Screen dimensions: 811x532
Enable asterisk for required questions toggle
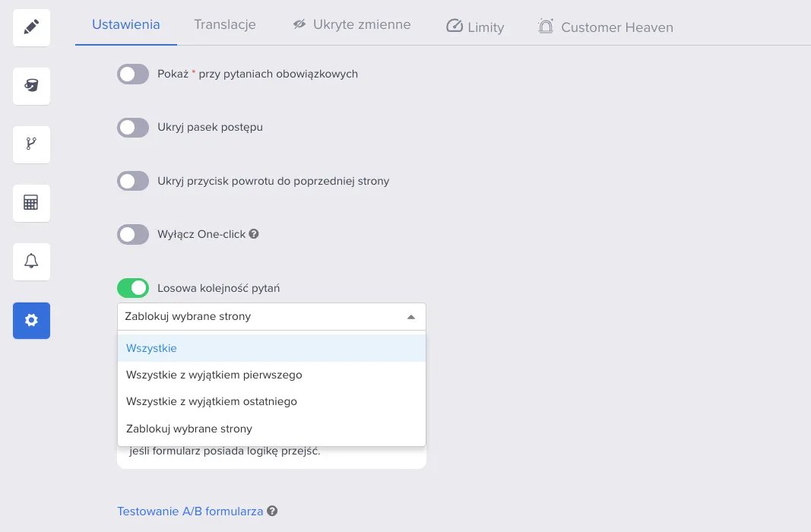pos(133,74)
